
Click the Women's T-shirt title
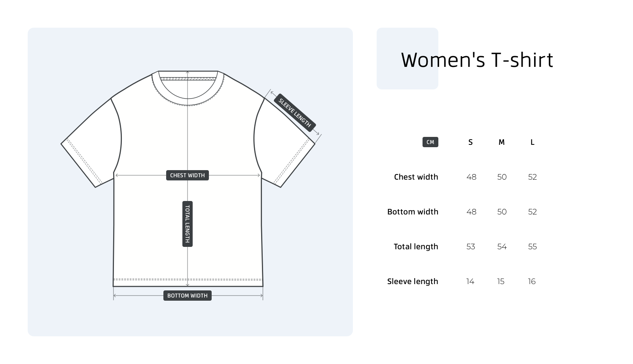(x=477, y=60)
